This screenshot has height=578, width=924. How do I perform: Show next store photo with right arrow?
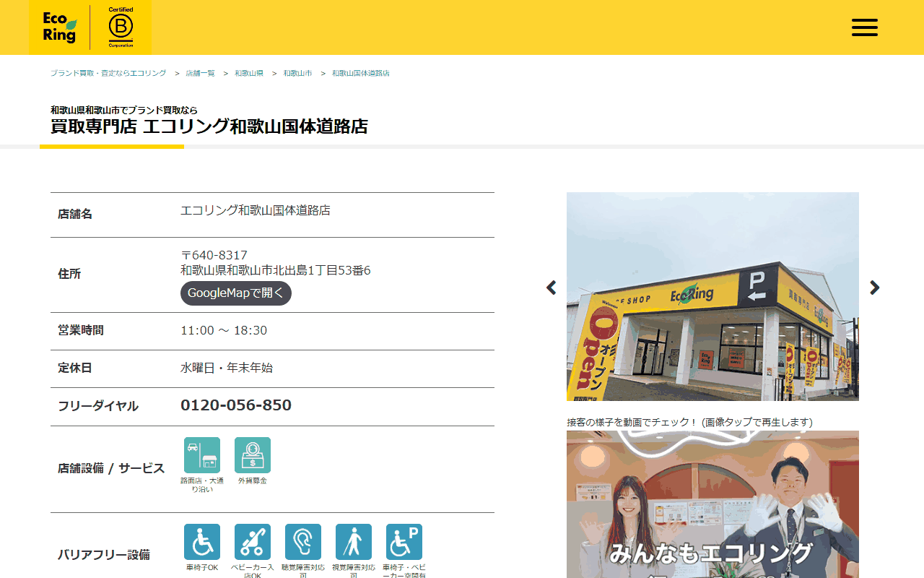pyautogui.click(x=875, y=288)
